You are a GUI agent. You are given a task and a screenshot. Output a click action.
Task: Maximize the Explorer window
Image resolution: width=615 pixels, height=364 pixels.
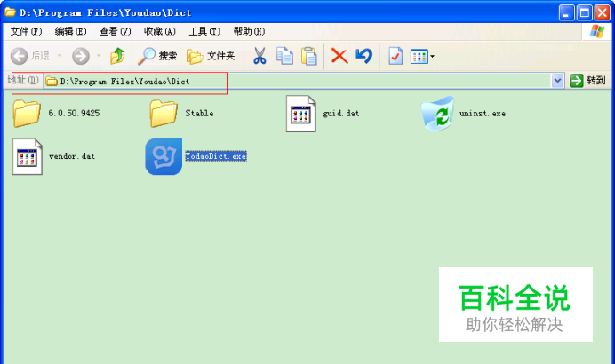[x=585, y=13]
